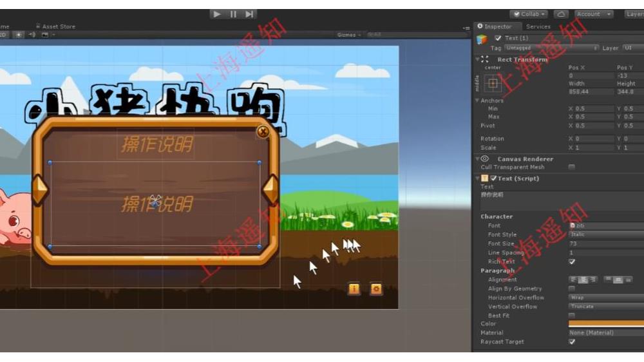Set vertical alignment to middle
Screen dimensions: 644x362
(618, 280)
